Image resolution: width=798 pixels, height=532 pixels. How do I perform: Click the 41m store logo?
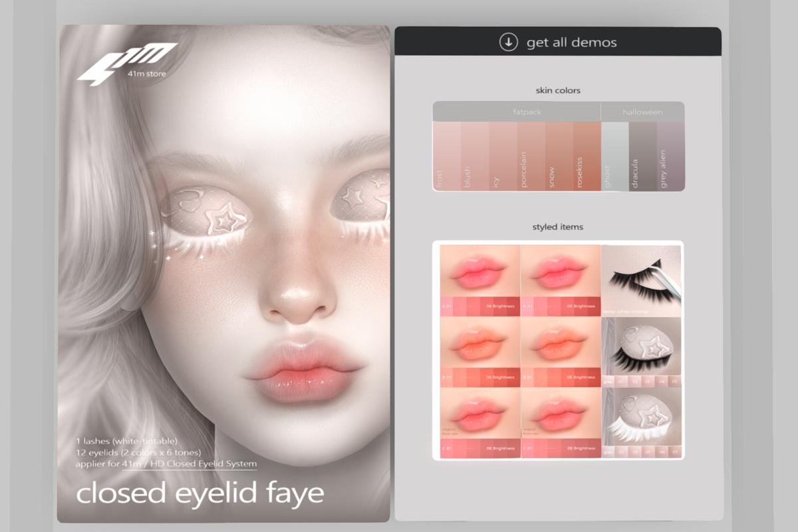pyautogui.click(x=126, y=64)
